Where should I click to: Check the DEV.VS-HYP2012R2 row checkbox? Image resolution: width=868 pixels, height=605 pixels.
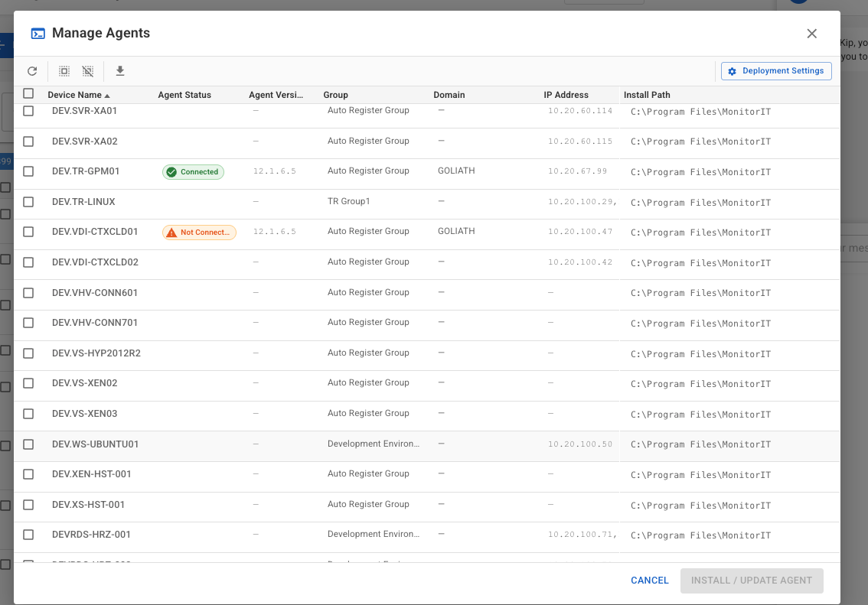[28, 353]
